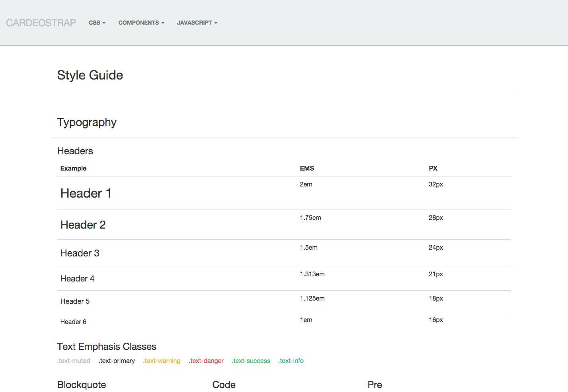Expand the COMPONENTS dropdown menu
This screenshot has height=392, width=568.
[141, 23]
